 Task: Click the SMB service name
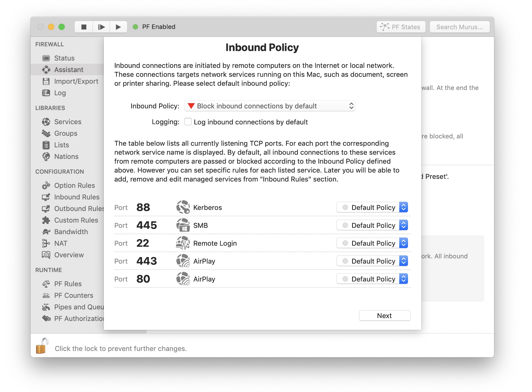(201, 225)
